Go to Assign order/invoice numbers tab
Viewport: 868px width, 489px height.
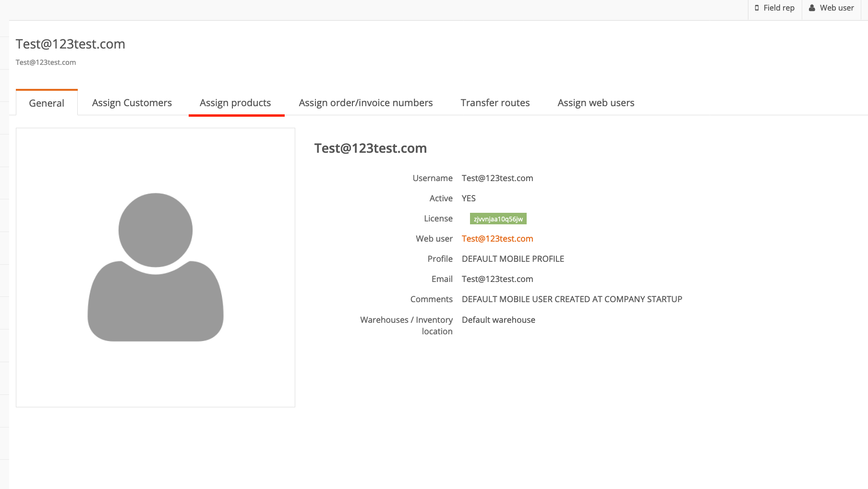(x=365, y=103)
